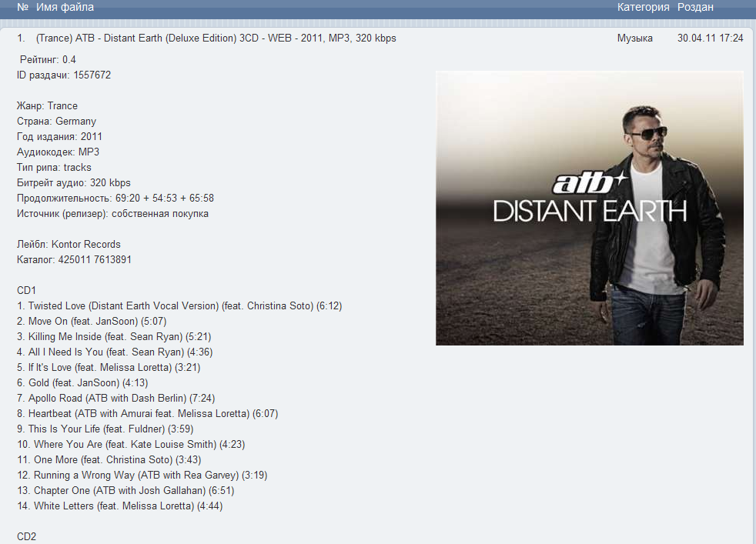Click track Apollo Road with Dash Berlin

pos(115,399)
